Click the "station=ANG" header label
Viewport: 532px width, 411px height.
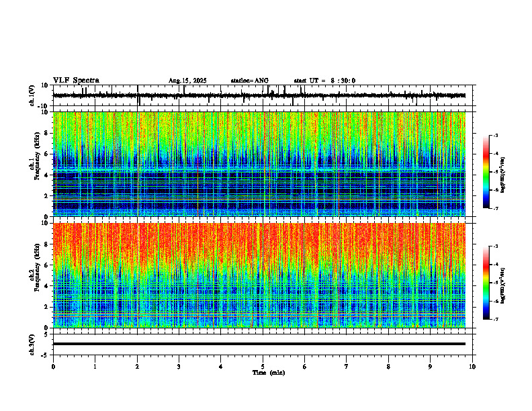point(249,81)
